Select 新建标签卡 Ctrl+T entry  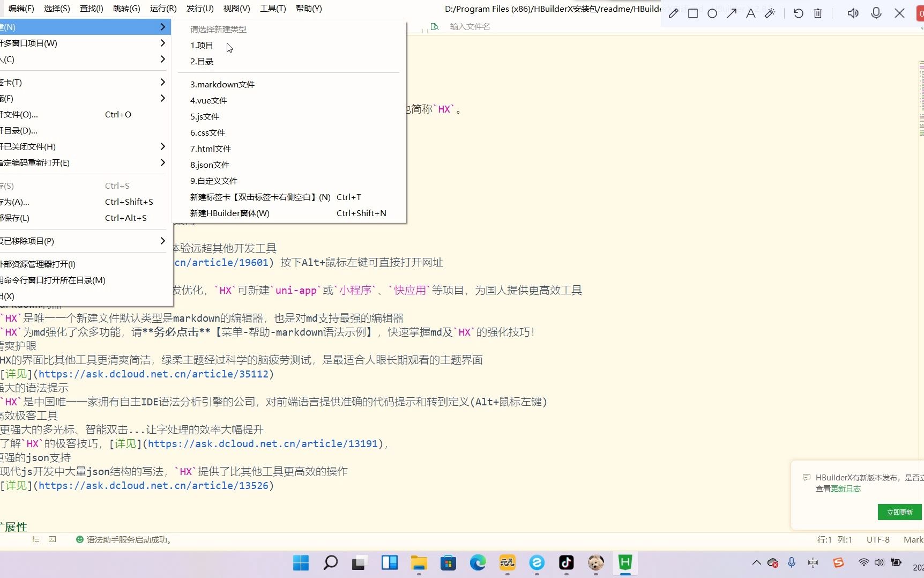[x=288, y=197]
